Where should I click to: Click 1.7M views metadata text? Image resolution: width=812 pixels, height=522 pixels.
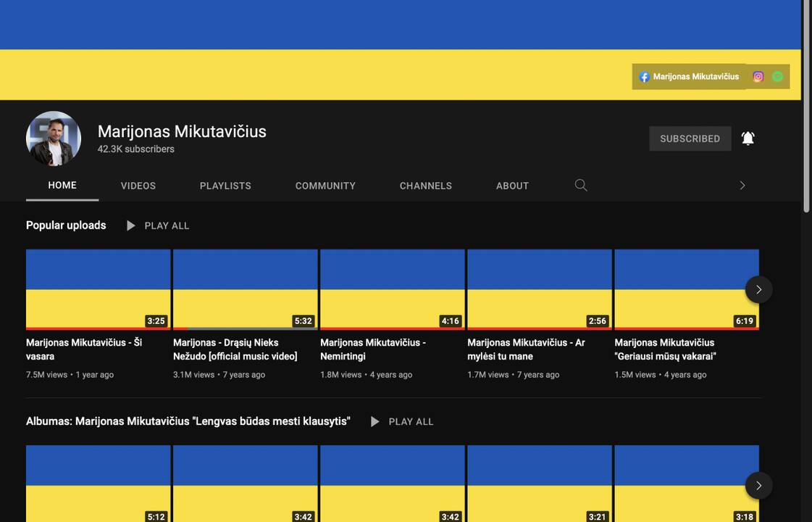click(487, 375)
